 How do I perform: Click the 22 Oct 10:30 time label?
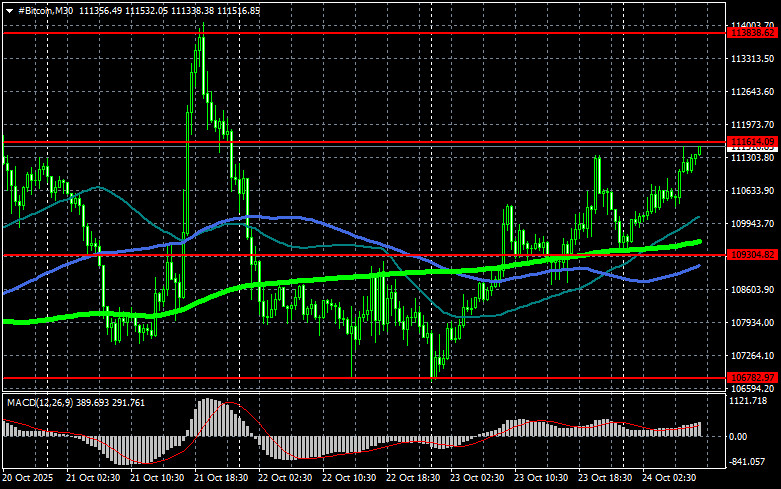point(349,478)
